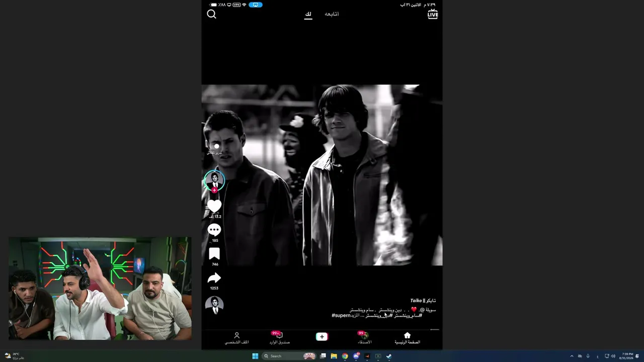This screenshot has height=362, width=644.
Task: Like the video with the heart icon
Action: pos(214,206)
